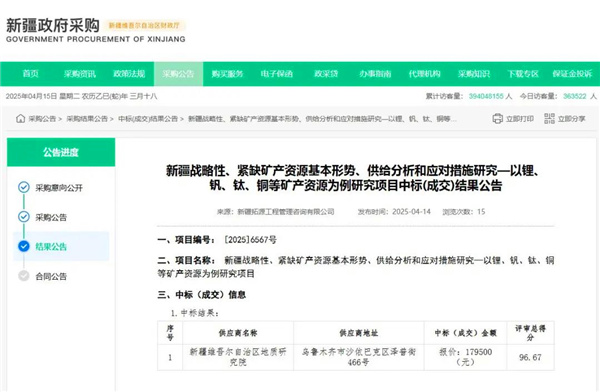Select 合同公告 progress step
The height and width of the screenshot is (392, 600).
pos(51,276)
